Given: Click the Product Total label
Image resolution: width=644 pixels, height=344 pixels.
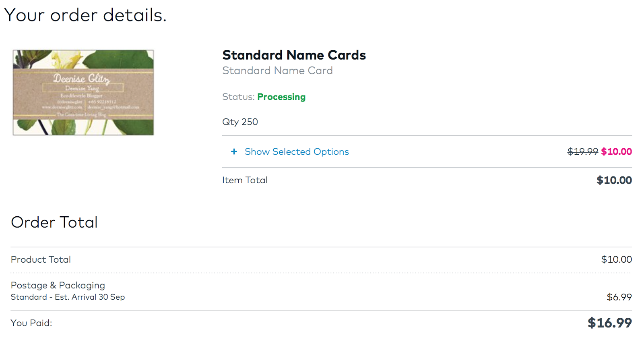Looking at the screenshot, I should [x=41, y=259].
